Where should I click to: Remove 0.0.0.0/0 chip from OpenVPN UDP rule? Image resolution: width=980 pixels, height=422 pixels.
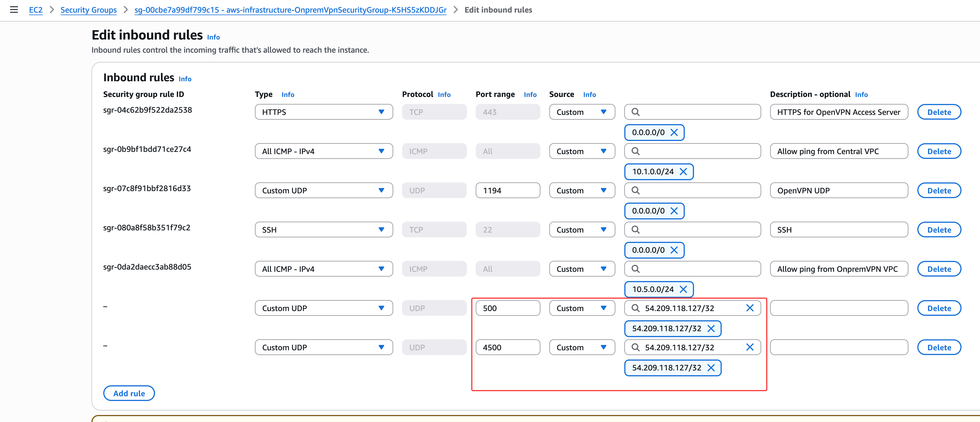click(x=674, y=211)
